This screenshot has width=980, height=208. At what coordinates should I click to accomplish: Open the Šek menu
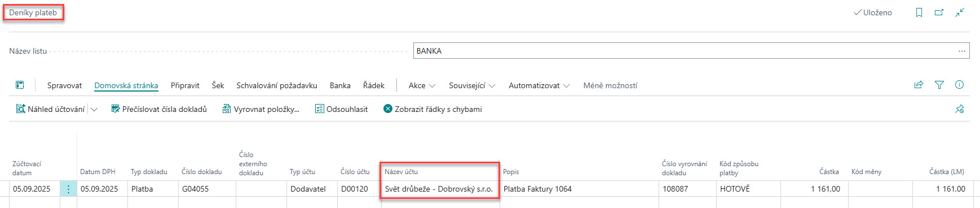(x=218, y=85)
